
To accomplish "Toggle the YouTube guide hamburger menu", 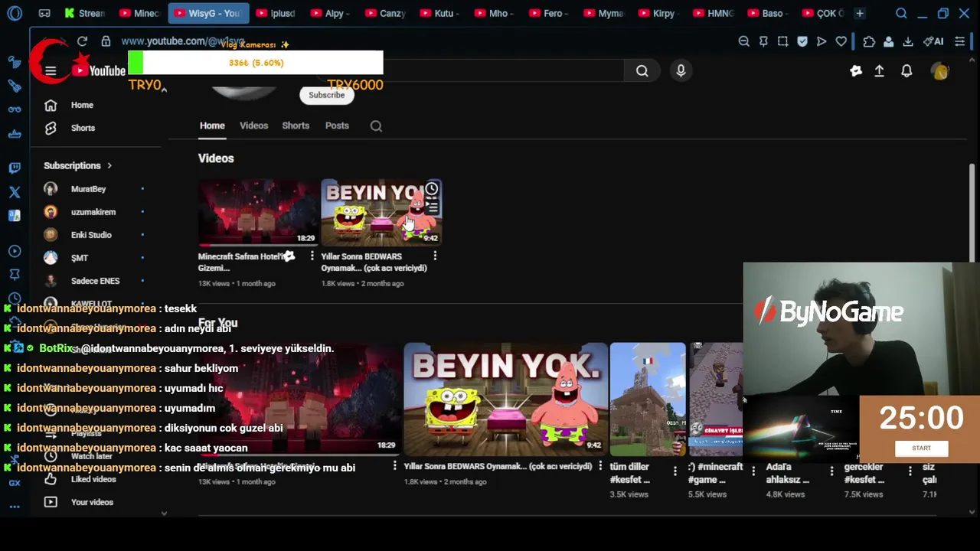I will [51, 71].
